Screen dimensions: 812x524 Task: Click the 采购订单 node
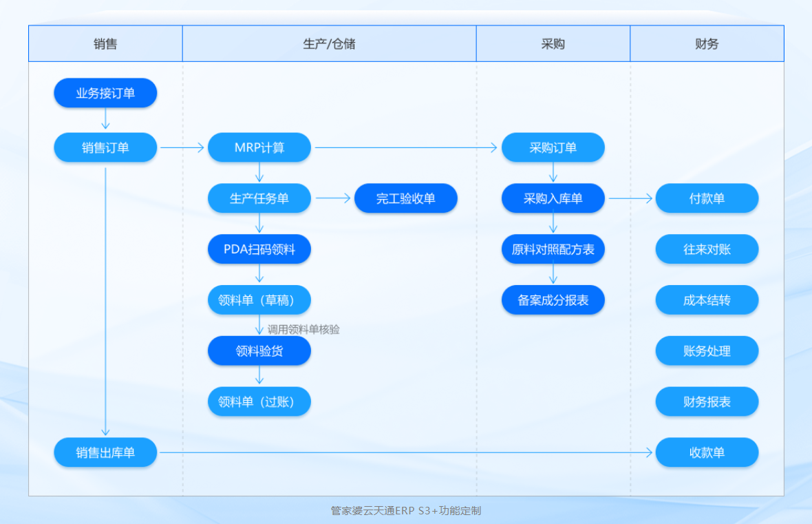click(553, 147)
